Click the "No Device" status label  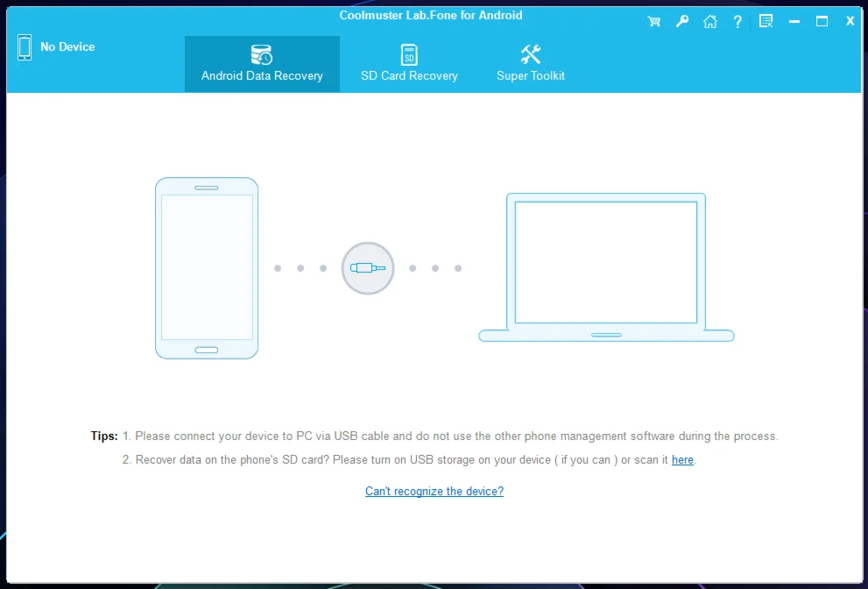tap(67, 47)
